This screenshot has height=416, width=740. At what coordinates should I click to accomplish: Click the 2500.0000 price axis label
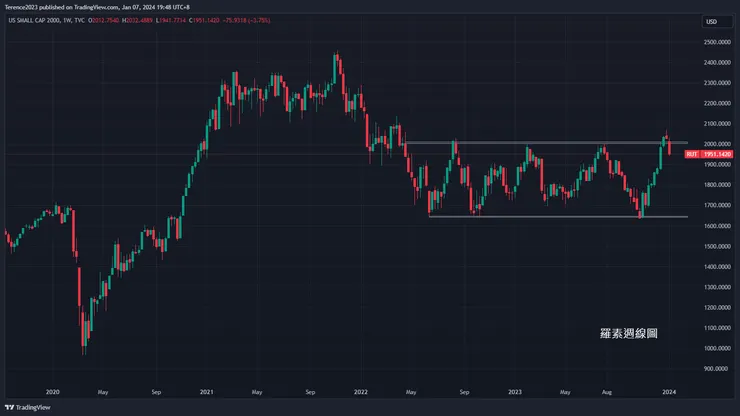tap(717, 42)
